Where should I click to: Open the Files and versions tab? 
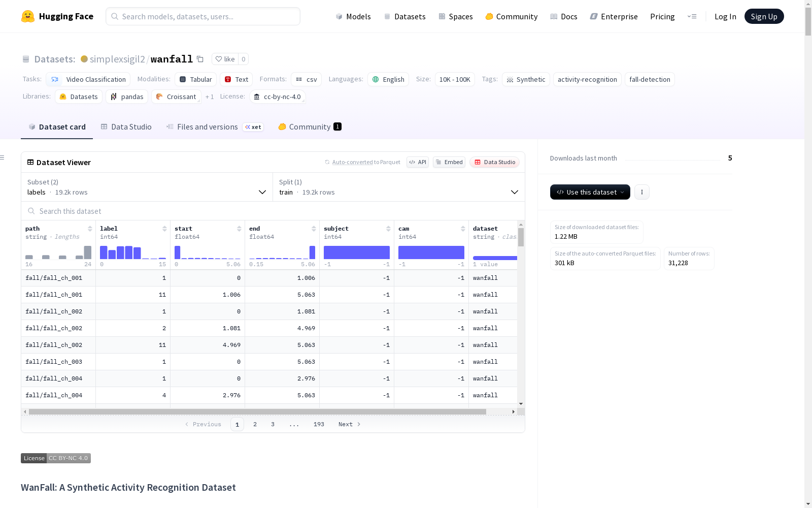click(x=215, y=127)
